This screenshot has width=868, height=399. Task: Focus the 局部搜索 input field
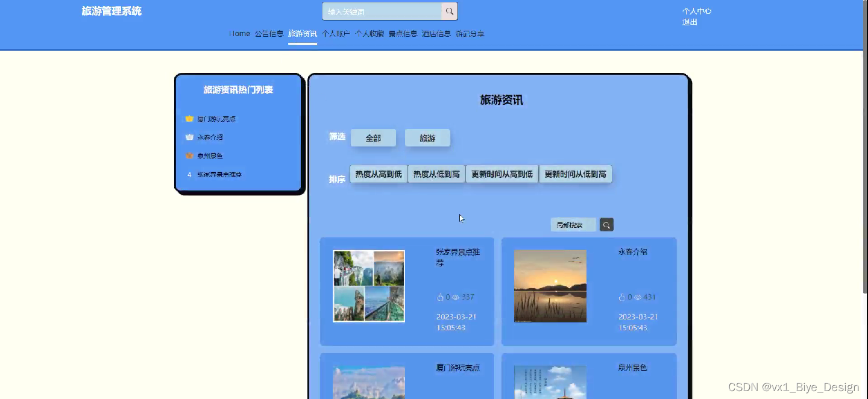(x=573, y=225)
